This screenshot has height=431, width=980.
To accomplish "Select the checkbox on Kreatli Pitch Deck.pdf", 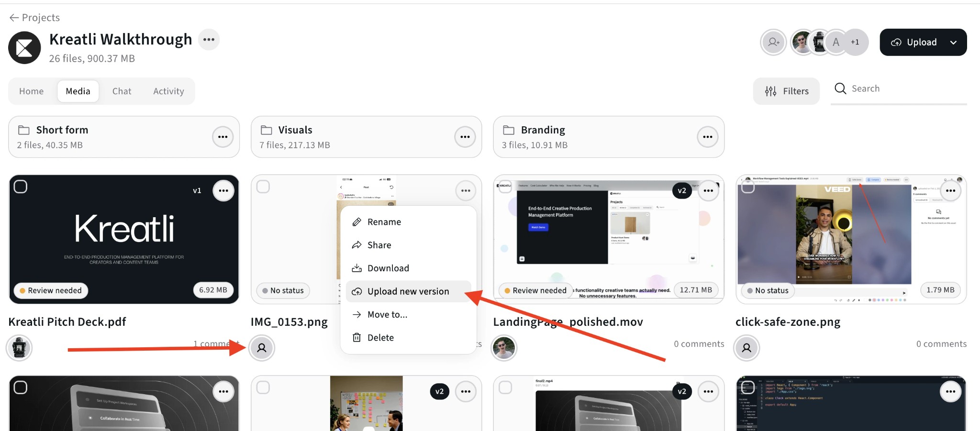I will (21, 187).
